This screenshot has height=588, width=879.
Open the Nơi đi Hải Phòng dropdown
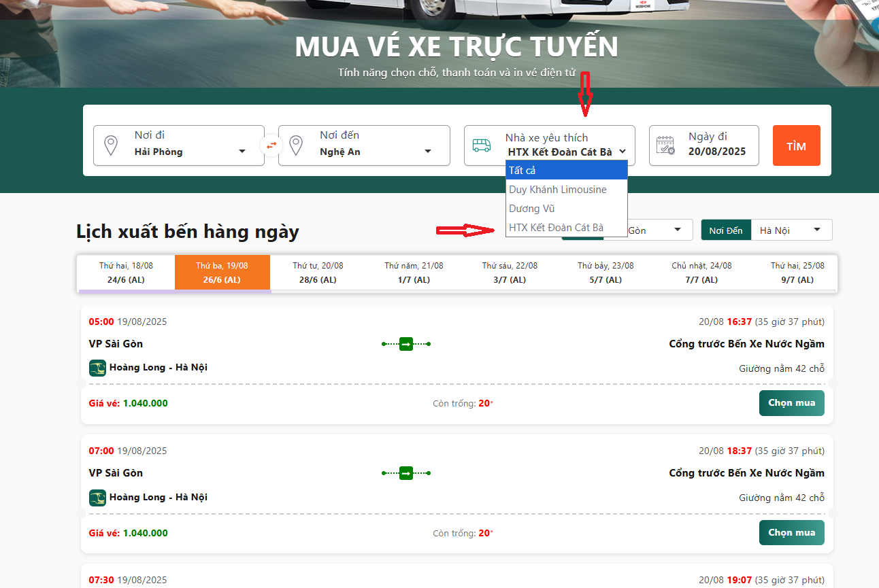click(179, 145)
